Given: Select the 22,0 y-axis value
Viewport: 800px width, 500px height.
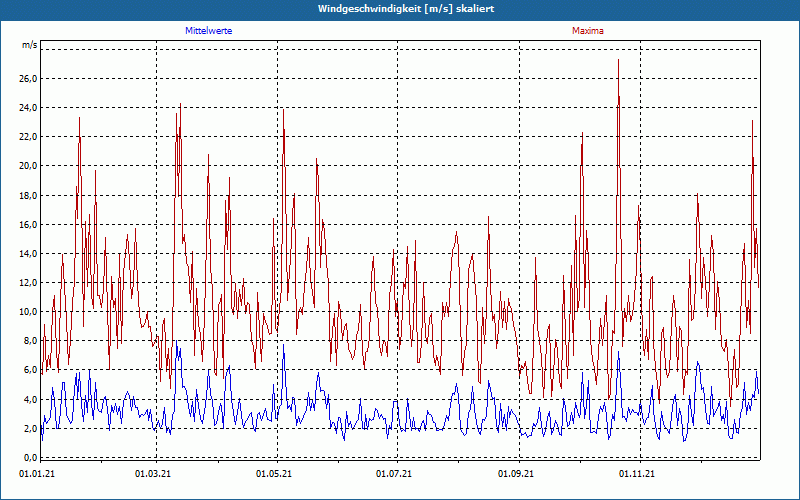Looking at the screenshot, I should [29, 137].
